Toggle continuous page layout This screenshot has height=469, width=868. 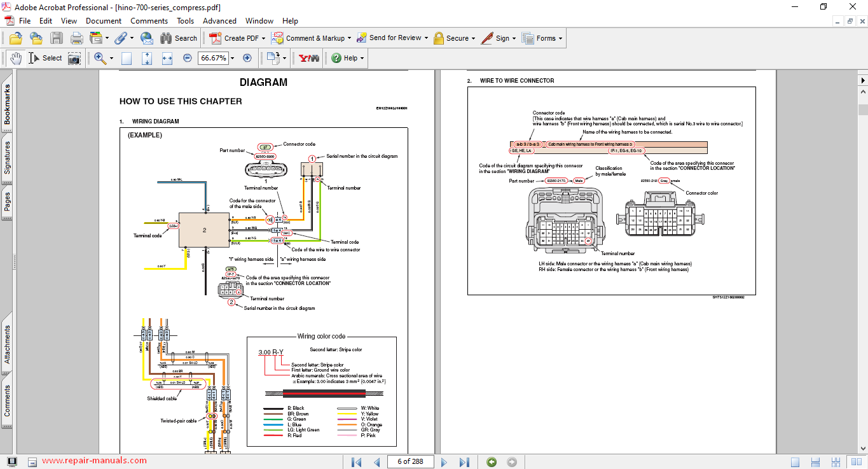click(814, 462)
